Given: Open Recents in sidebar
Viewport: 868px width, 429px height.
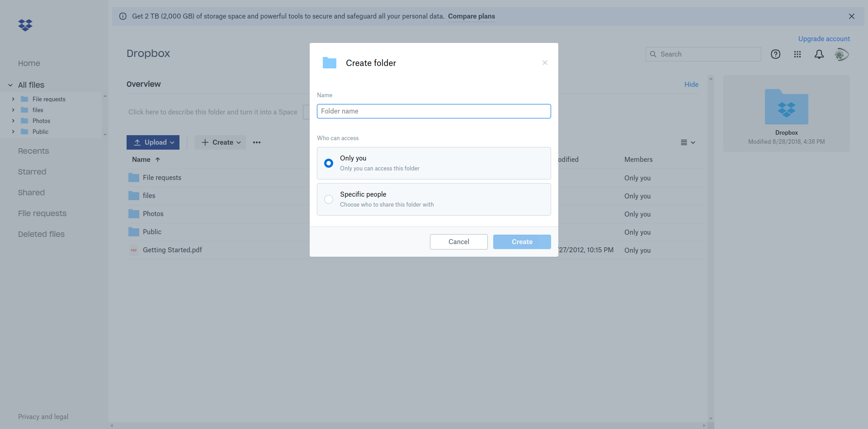Looking at the screenshot, I should click(33, 151).
